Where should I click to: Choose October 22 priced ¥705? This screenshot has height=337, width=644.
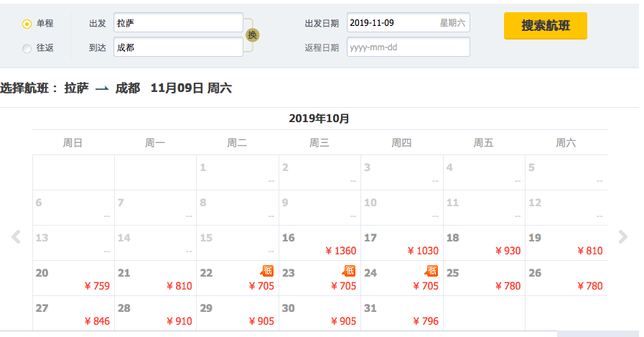[x=238, y=278]
